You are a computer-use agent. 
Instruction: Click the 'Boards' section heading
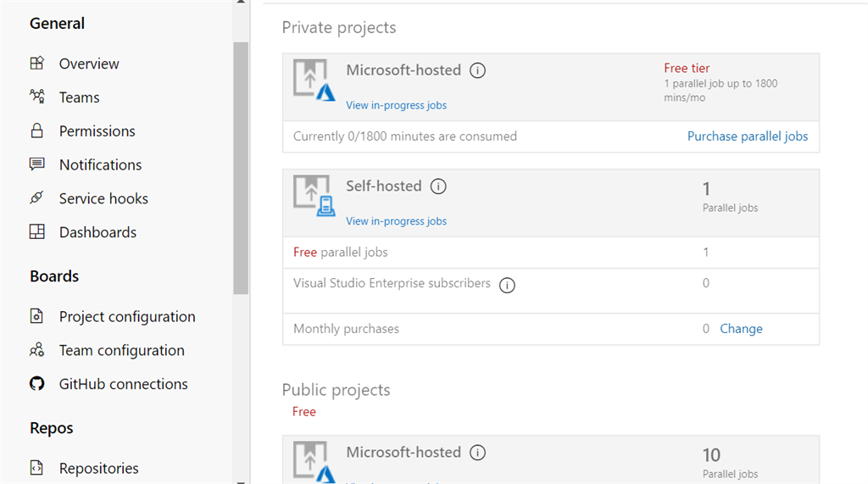[54, 275]
